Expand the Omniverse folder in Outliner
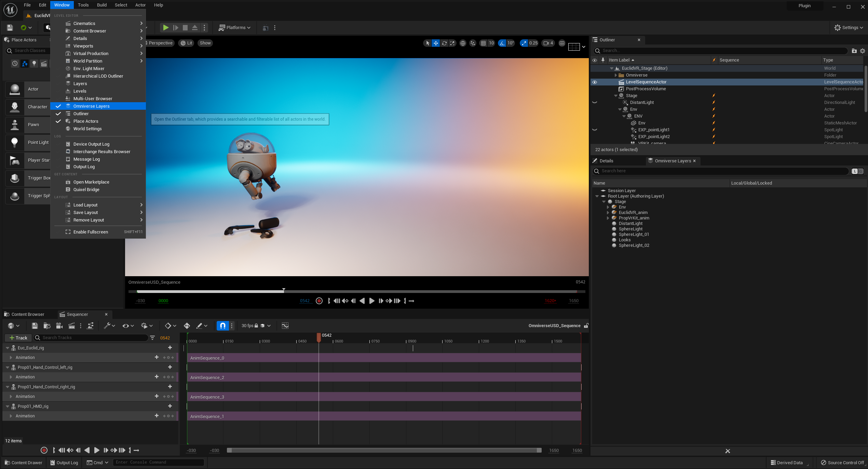This screenshot has height=469, width=868. click(x=616, y=75)
